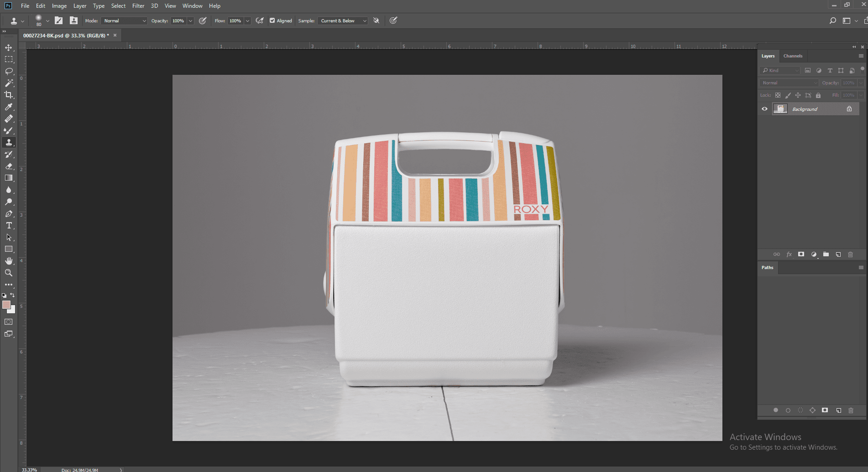Pick the Magic Wand tool
The height and width of the screenshot is (472, 868).
pos(9,83)
